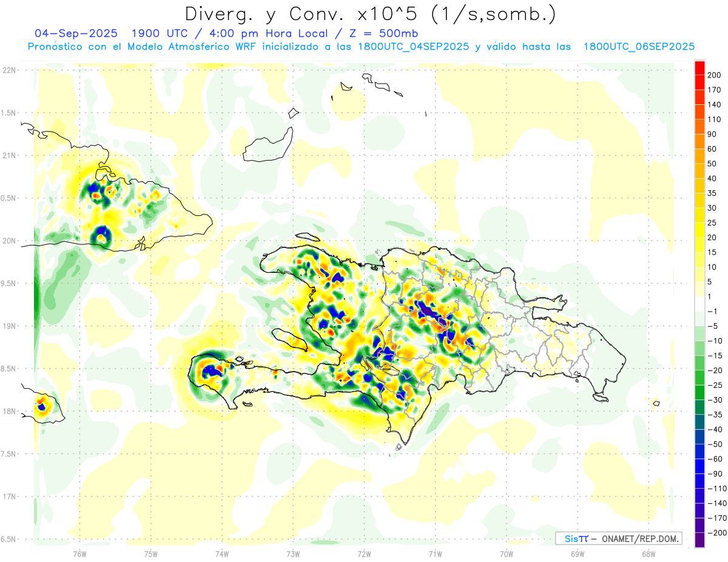Click the '1800UTC_06SEP2025' valid-until time
This screenshot has height=562, width=728.
[x=638, y=47]
